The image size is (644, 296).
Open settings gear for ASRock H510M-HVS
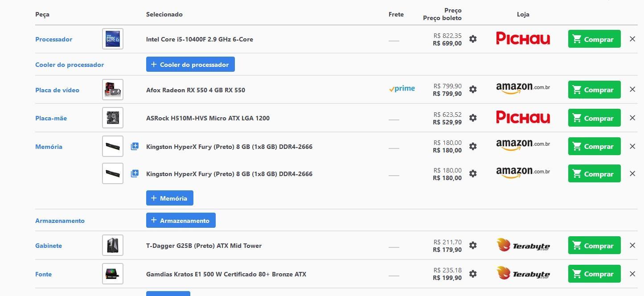[x=473, y=118]
